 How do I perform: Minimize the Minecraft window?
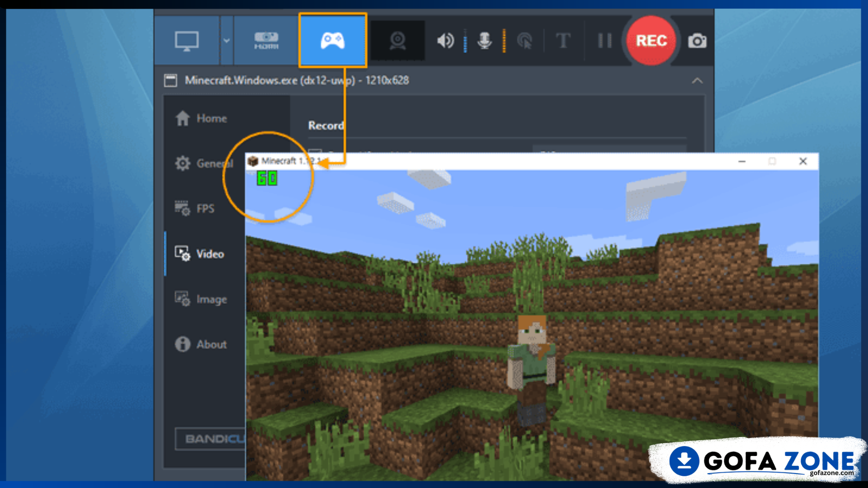742,161
